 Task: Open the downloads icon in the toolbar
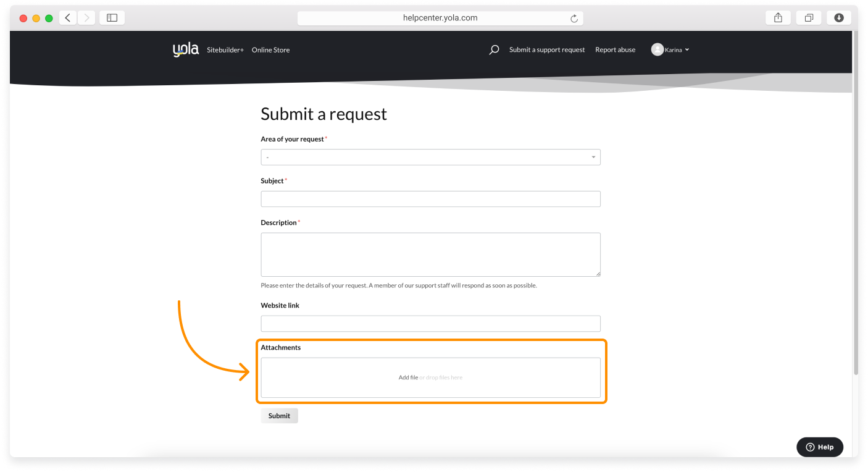click(839, 17)
